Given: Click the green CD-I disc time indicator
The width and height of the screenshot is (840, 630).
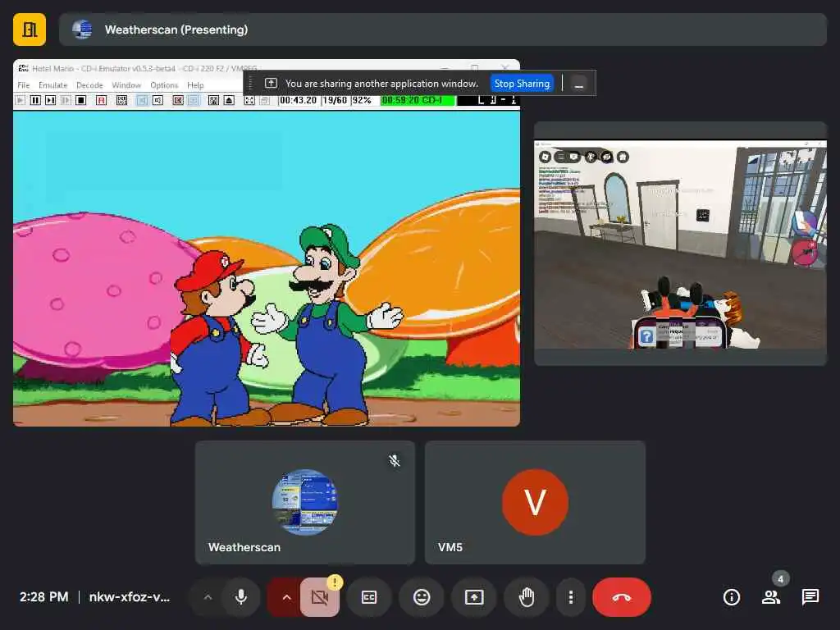Looking at the screenshot, I should tap(418, 100).
